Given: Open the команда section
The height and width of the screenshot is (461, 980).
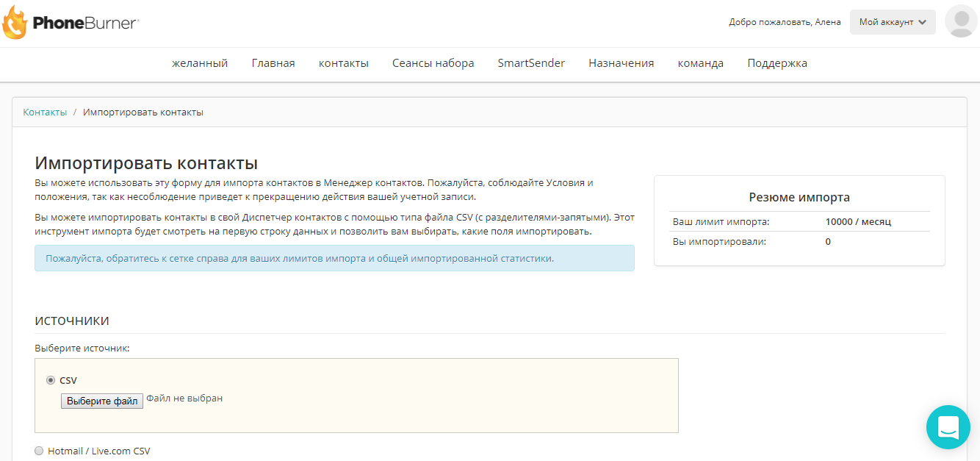Looking at the screenshot, I should [x=700, y=63].
